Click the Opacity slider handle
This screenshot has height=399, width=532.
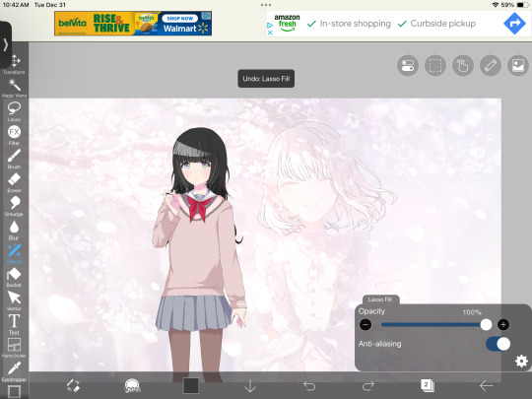pos(486,325)
